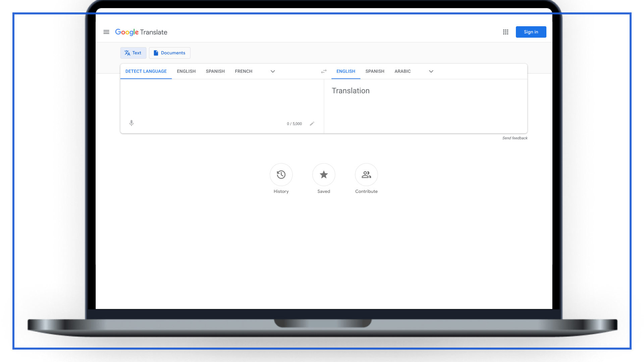The width and height of the screenshot is (644, 362).
Task: Click the swap languages arrow icon
Action: (x=323, y=70)
